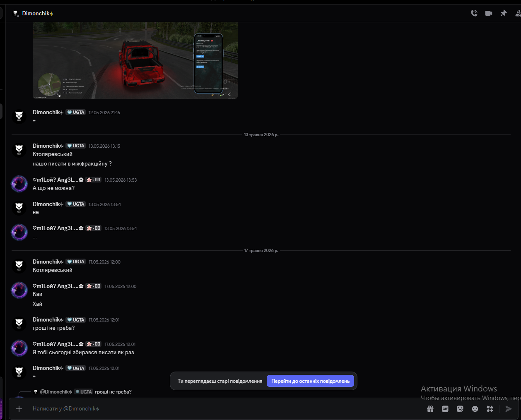Click the Dimonchik username on the 13:15 message
Image resolution: width=521 pixels, height=420 pixels.
click(x=48, y=146)
